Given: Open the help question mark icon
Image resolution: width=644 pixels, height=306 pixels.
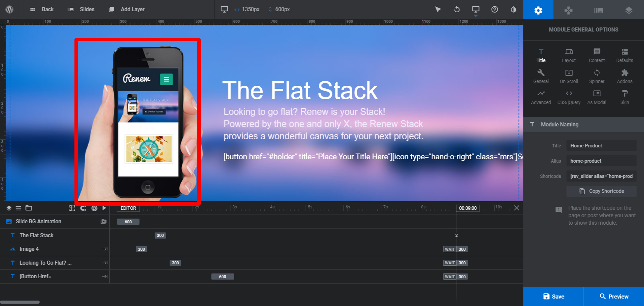Looking at the screenshot, I should point(494,9).
